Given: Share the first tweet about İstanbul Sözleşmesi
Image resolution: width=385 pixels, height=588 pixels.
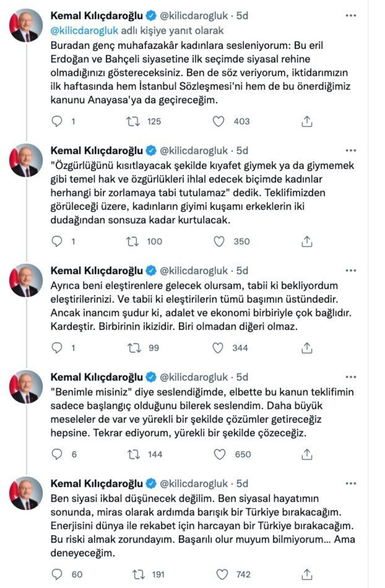Looking at the screenshot, I should click(307, 121).
